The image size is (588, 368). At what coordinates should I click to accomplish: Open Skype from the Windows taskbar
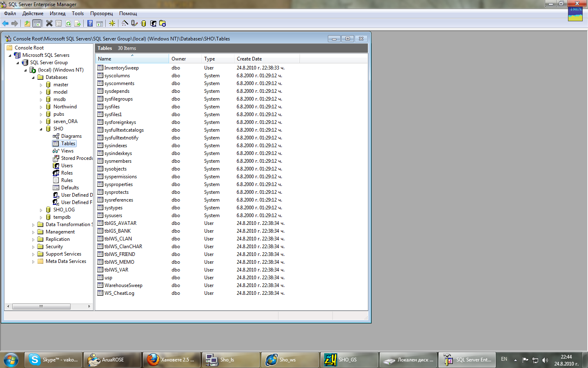[53, 360]
